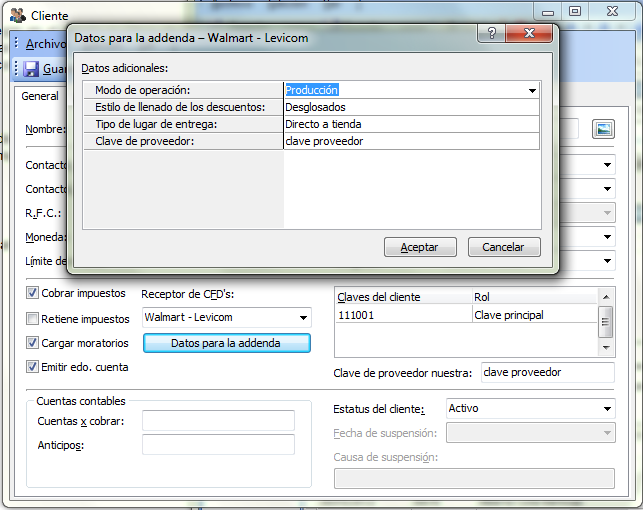This screenshot has width=643, height=510.
Task: Click the Clave principal role cell
Action: click(534, 315)
